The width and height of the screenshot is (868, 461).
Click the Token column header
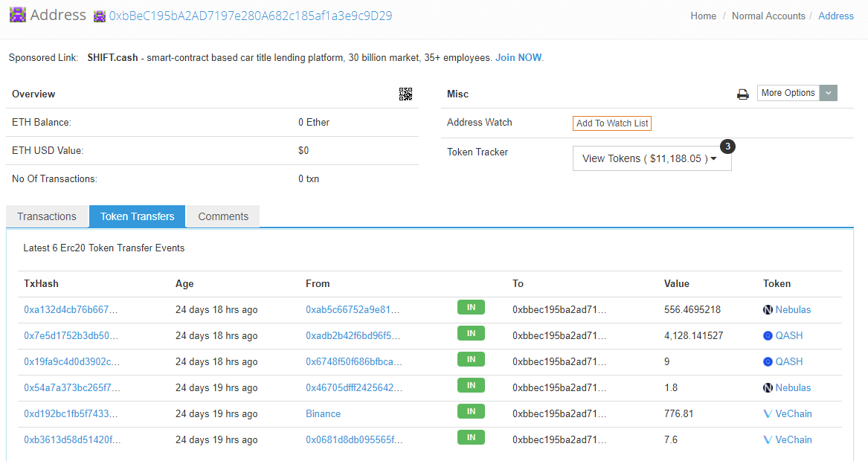pyautogui.click(x=777, y=283)
